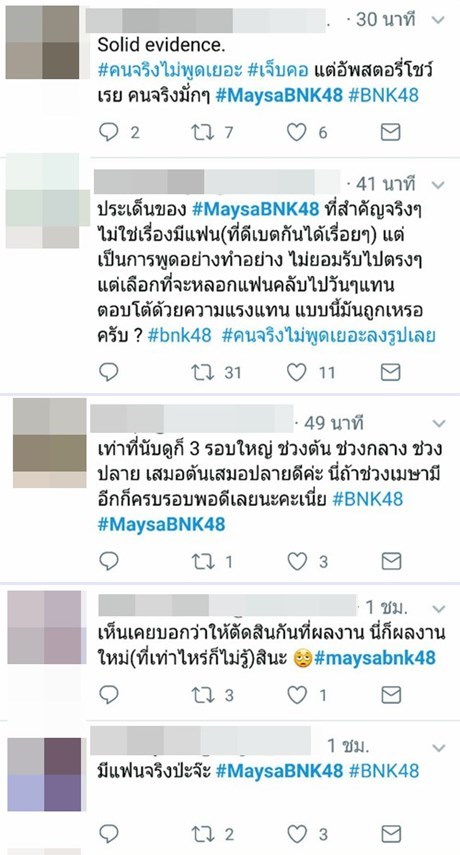Open the lowercase #maysabnk48 hashtag link
The image size is (460, 855).
(x=375, y=658)
